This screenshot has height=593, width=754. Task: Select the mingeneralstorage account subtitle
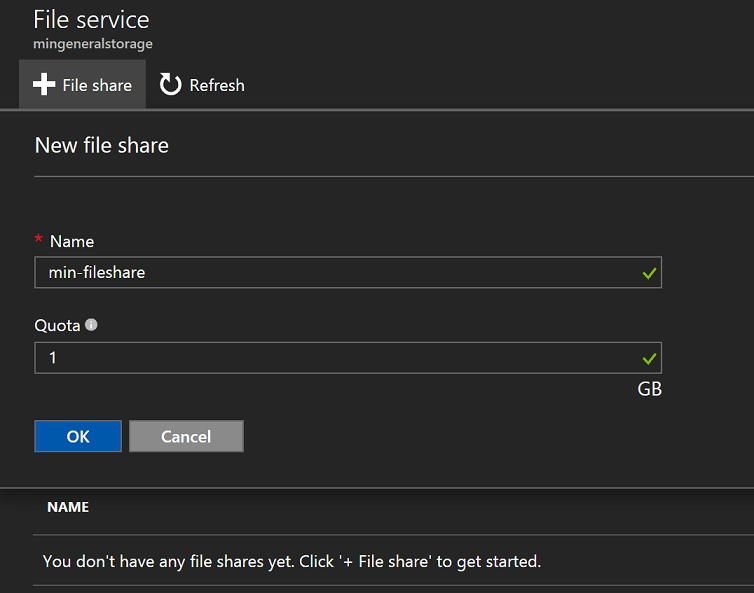[93, 44]
